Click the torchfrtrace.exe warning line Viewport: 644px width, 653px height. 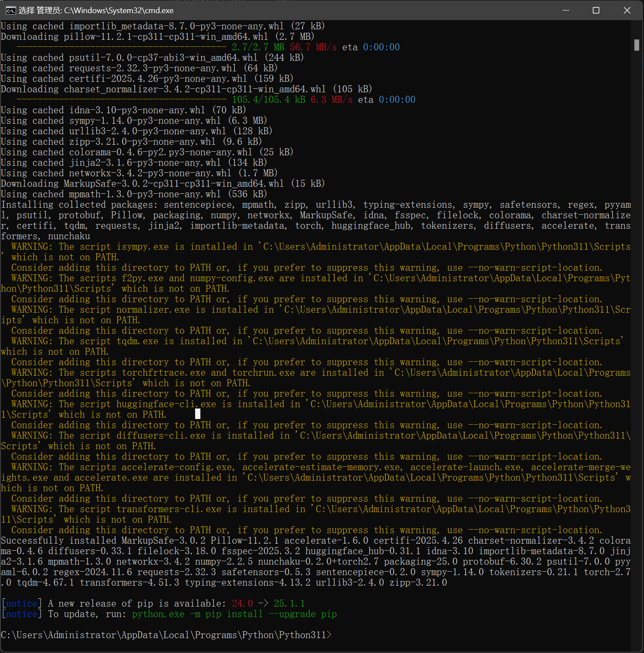(321, 373)
